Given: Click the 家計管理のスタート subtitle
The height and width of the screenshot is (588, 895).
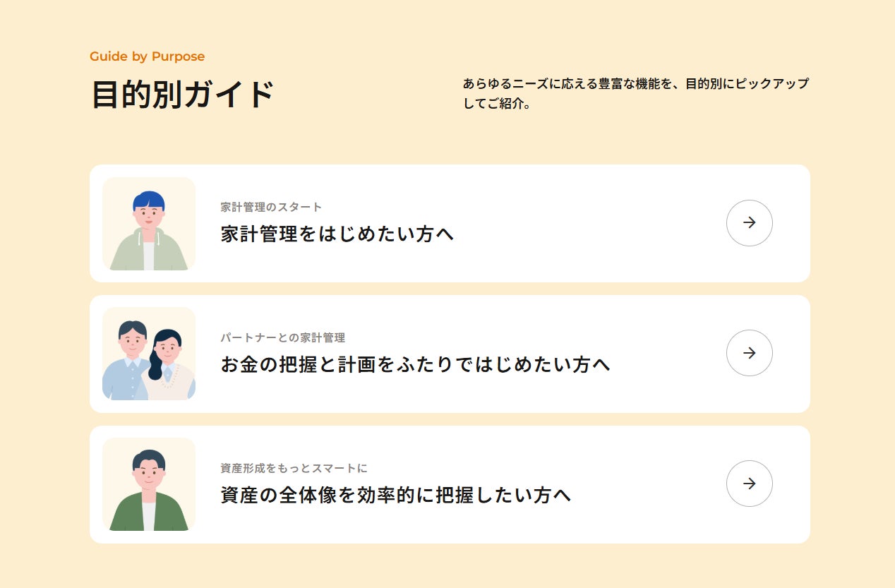Looking at the screenshot, I should 271,208.
